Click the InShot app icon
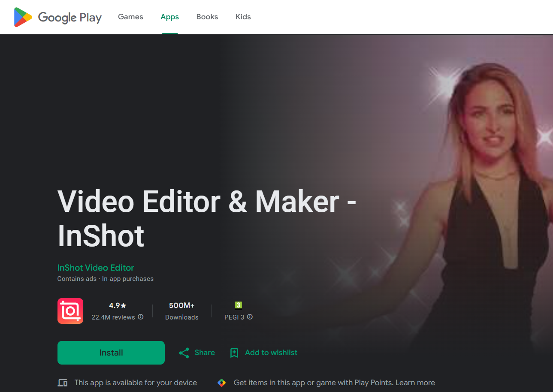Screen dimensions: 553x392 click(70, 311)
